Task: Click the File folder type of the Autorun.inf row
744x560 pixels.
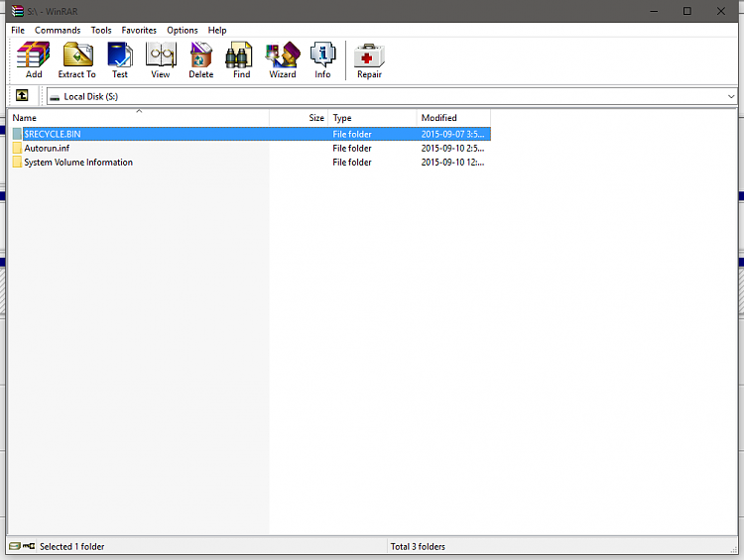Action: [351, 148]
